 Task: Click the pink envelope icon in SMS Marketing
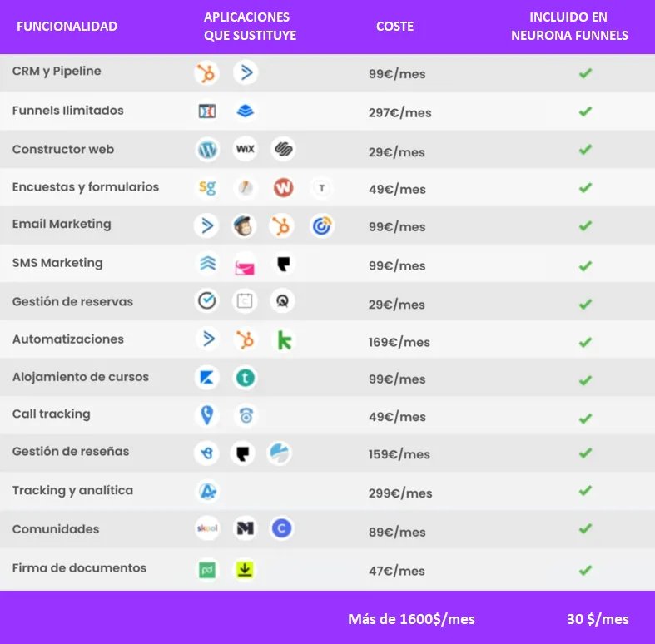pos(245,265)
